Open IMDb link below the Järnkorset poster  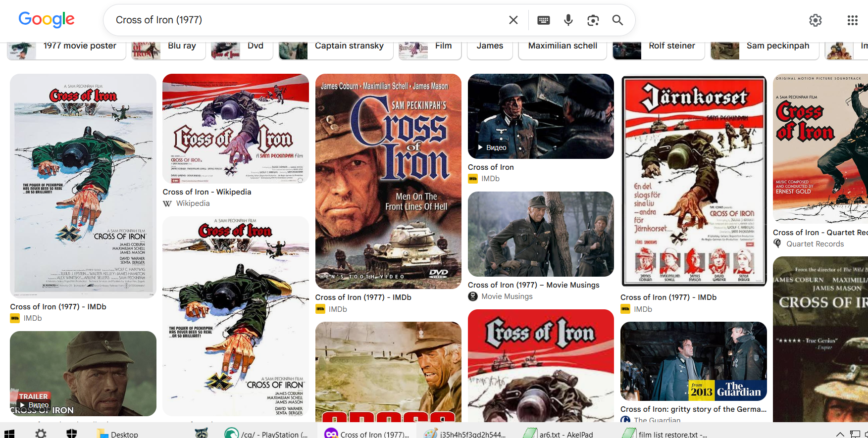668,297
